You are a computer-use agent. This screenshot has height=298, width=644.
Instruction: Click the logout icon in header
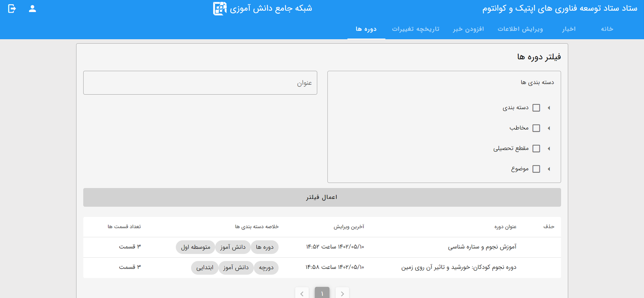[x=12, y=9]
